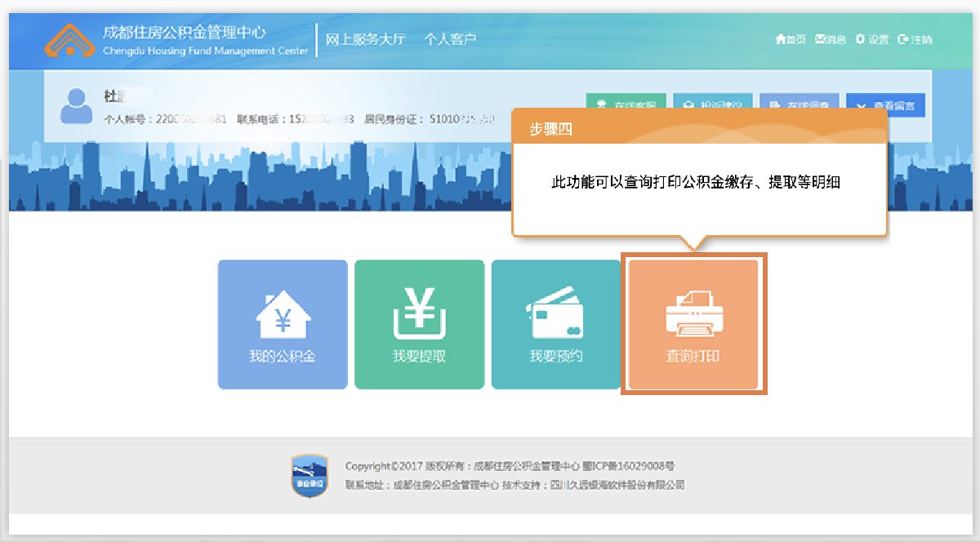
Task: Click 注销 logout in the header
Action: (x=915, y=39)
